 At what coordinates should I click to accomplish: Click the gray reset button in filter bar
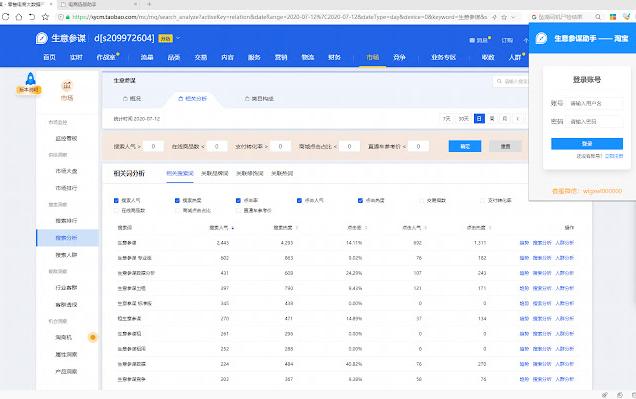[505, 146]
